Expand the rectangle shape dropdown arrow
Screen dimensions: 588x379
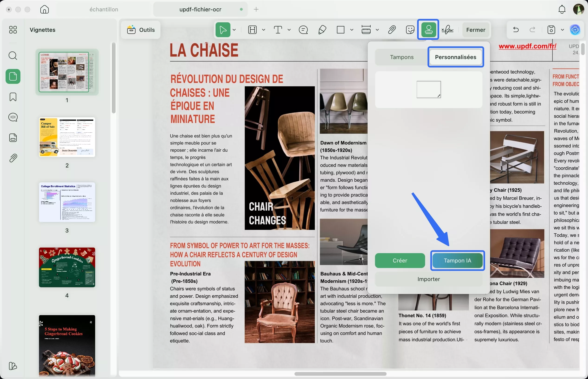click(352, 30)
